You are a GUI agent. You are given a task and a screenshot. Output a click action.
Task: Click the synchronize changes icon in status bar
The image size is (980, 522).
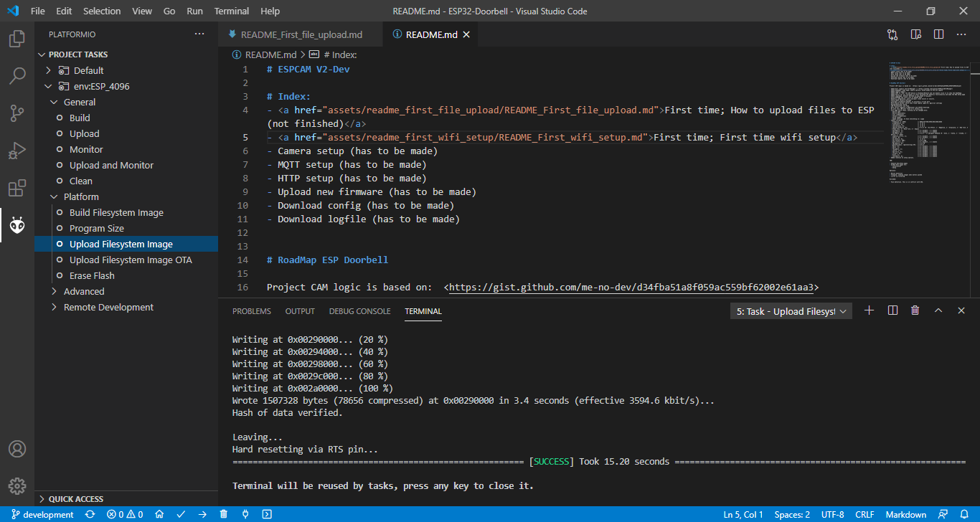pos(90,514)
